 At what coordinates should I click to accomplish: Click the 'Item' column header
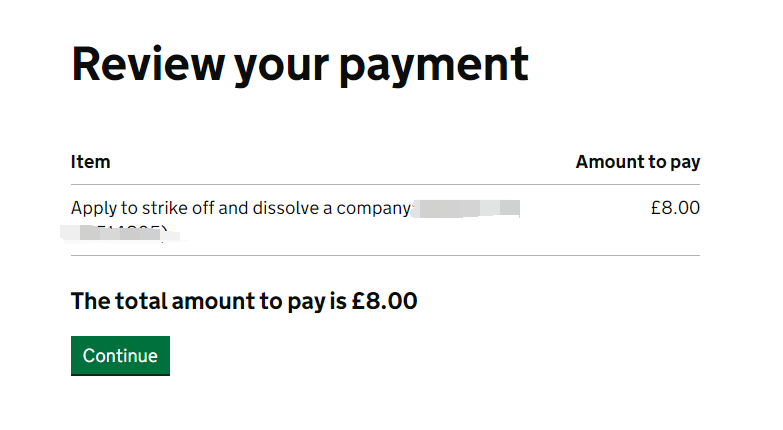click(90, 162)
